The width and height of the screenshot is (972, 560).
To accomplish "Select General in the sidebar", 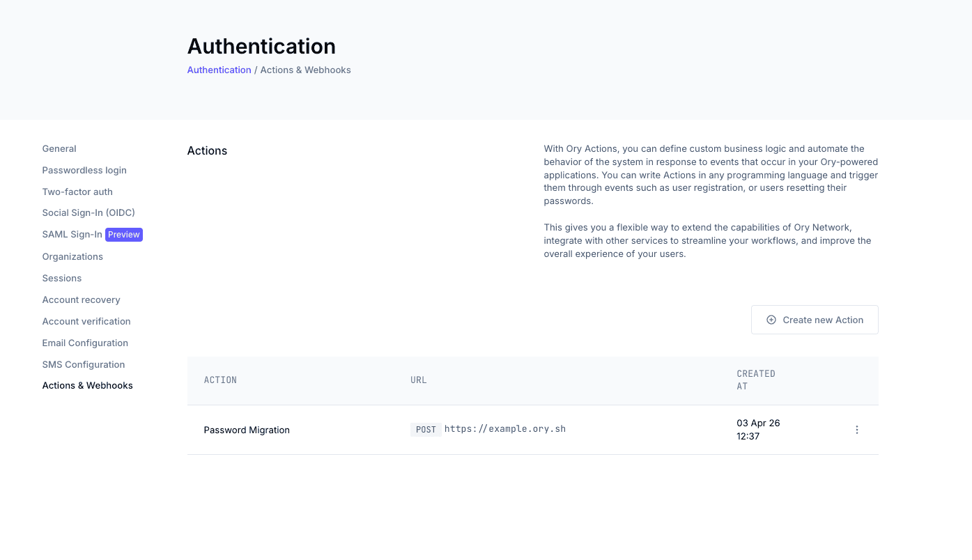I will click(x=59, y=148).
